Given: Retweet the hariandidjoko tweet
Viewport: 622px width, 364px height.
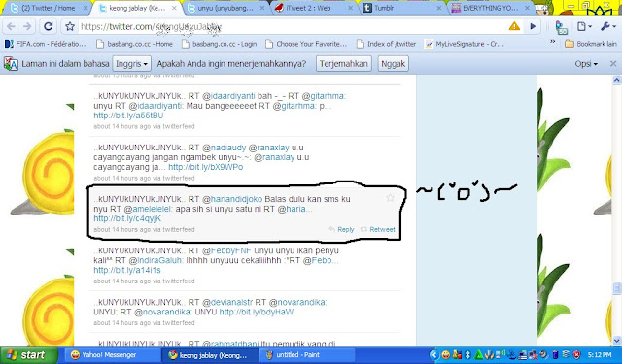Looking at the screenshot, I should [x=378, y=229].
